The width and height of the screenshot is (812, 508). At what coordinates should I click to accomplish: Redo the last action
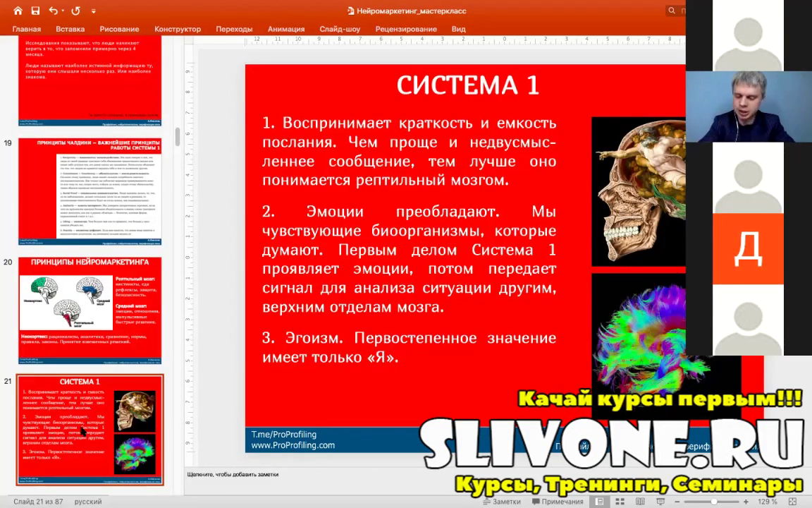tap(75, 11)
